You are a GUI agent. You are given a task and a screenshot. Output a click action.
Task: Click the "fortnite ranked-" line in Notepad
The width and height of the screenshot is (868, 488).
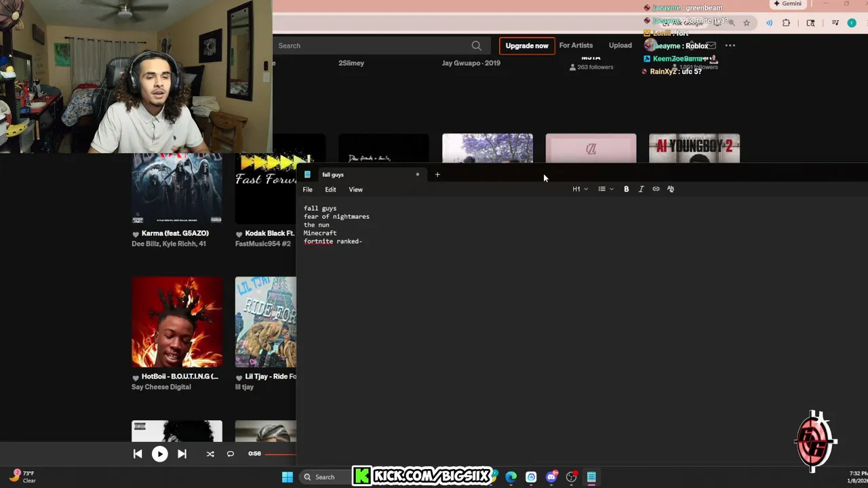333,241
